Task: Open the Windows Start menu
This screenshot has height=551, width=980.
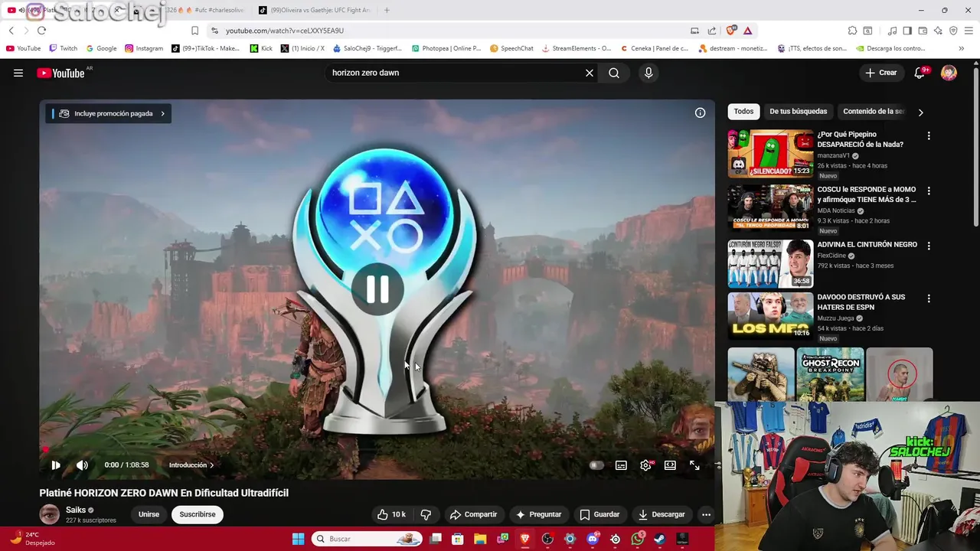Action: (x=298, y=539)
